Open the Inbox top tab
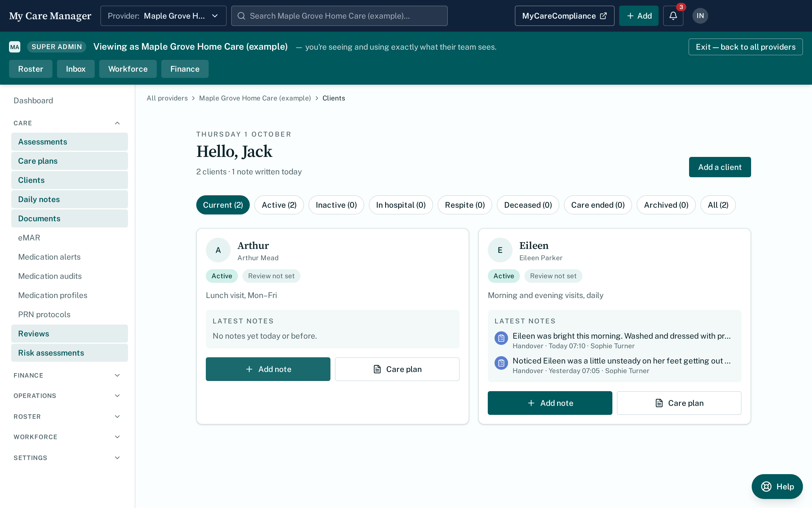This screenshot has width=812, height=508. 76,69
